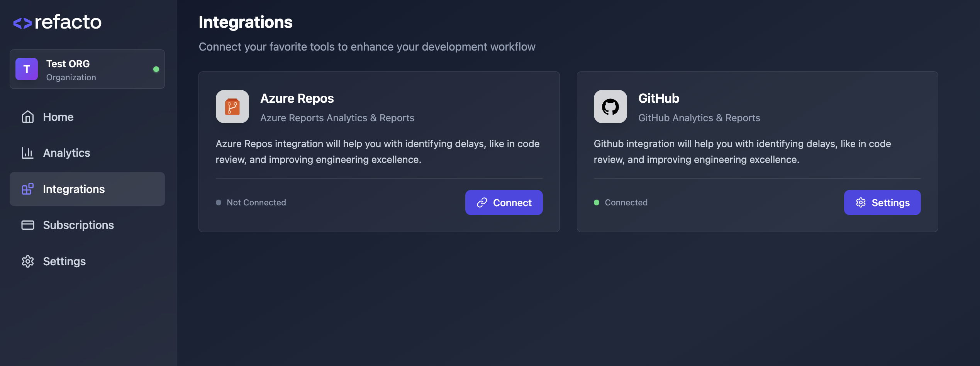Go to Home in the sidebar
The height and width of the screenshot is (366, 980).
coord(87,117)
